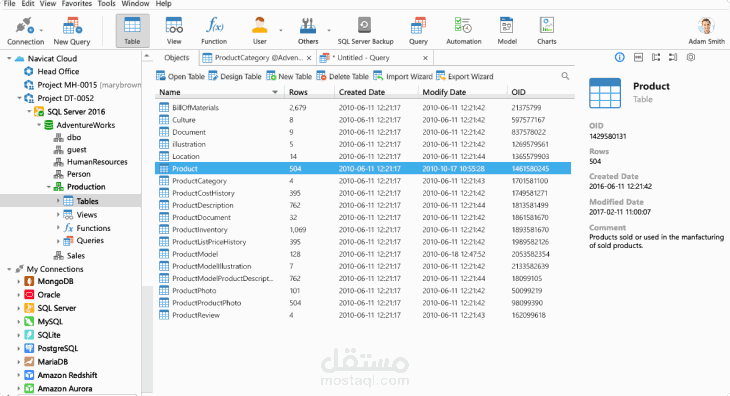This screenshot has height=396, width=730.
Task: Expand the Views tree node
Action: tap(58, 215)
